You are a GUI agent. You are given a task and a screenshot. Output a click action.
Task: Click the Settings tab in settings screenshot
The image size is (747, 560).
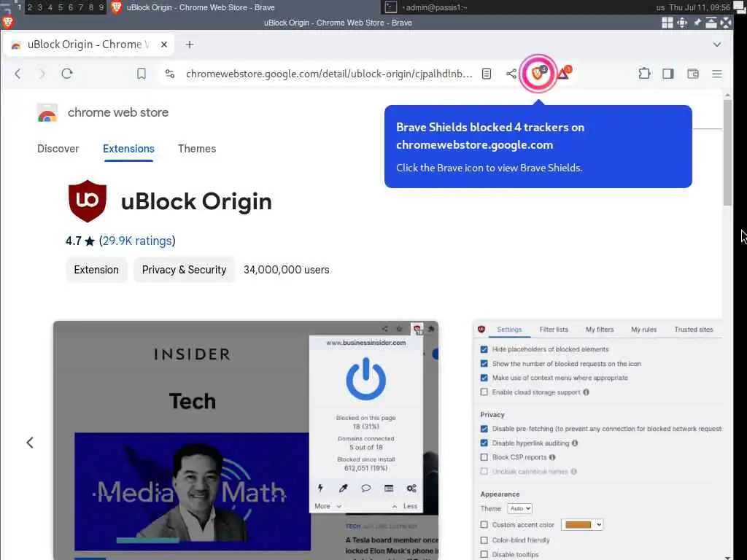coord(509,329)
